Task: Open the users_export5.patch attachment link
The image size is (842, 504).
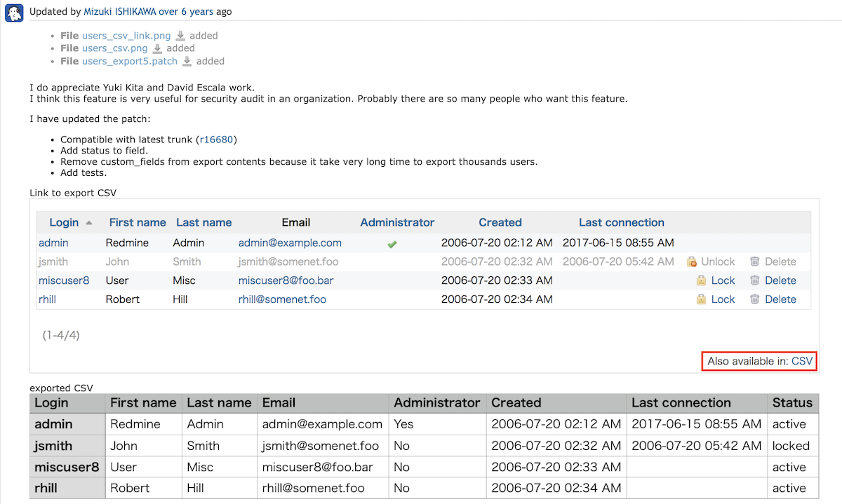Action: (x=130, y=61)
